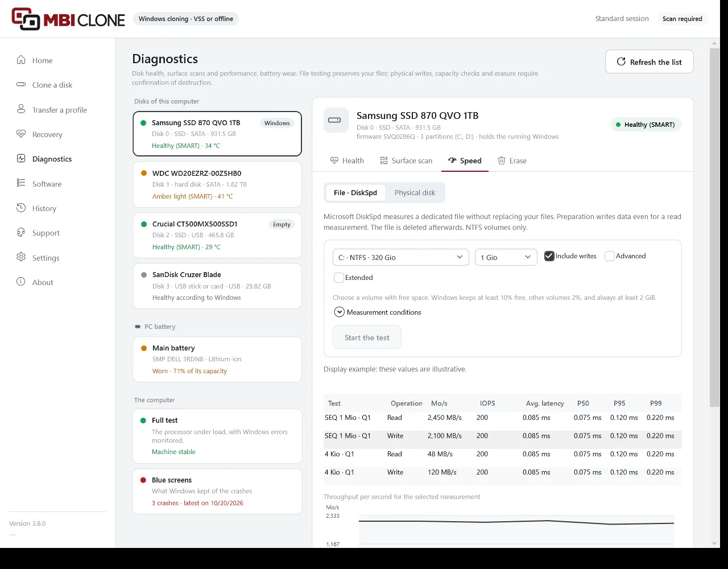Click the Health tab heart icon

pos(334,160)
